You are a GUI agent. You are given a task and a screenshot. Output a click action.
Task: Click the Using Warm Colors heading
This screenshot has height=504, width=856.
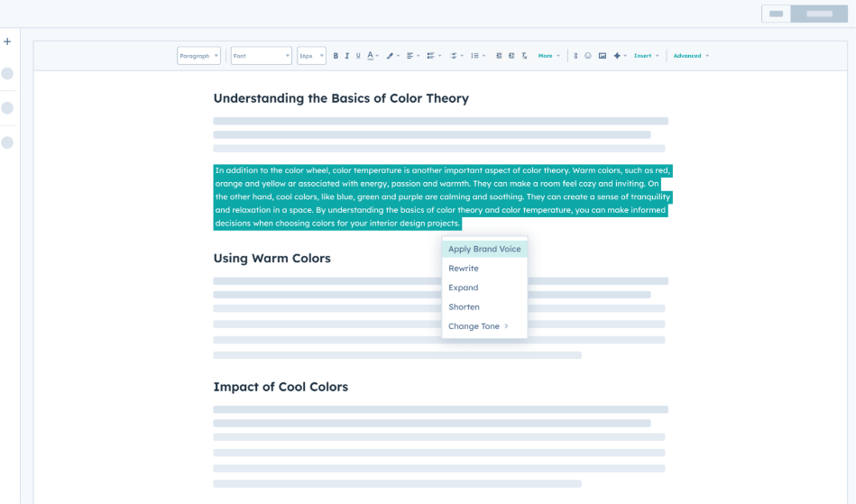272,258
